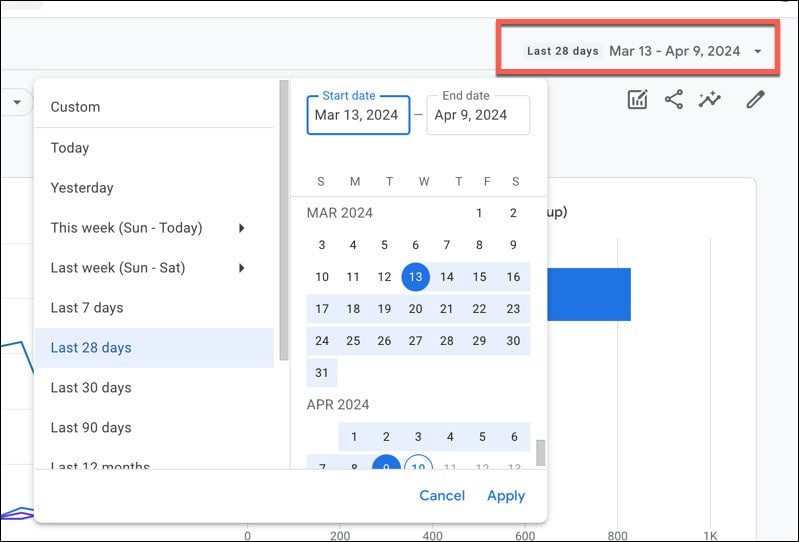Pick the Yesterday preset
This screenshot has height=542, width=799.
[82, 188]
